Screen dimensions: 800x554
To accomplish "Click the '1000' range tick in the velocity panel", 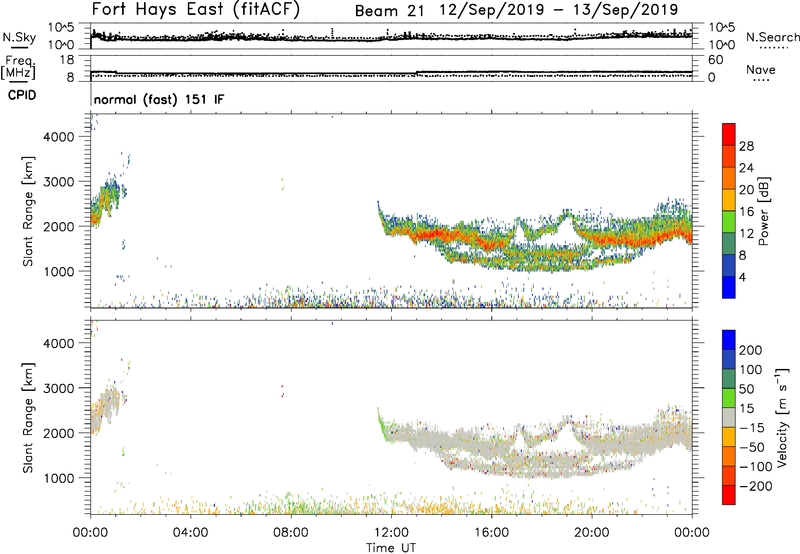I will pos(59,478).
